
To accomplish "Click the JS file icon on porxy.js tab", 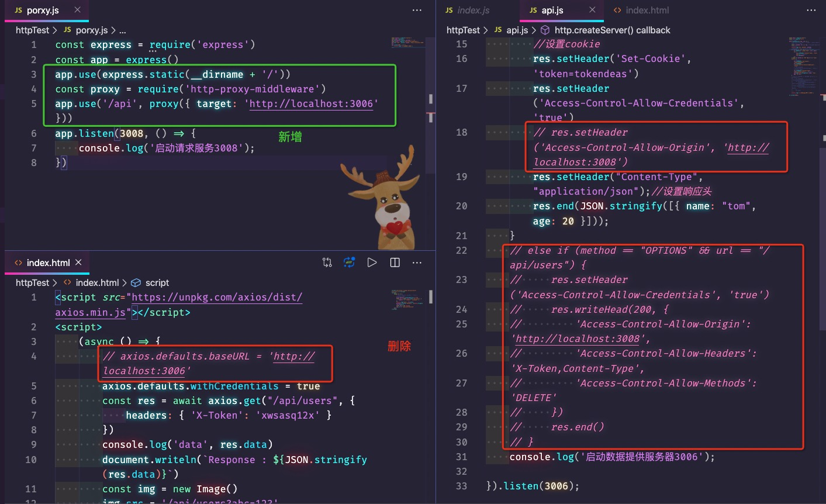I will pyautogui.click(x=18, y=11).
